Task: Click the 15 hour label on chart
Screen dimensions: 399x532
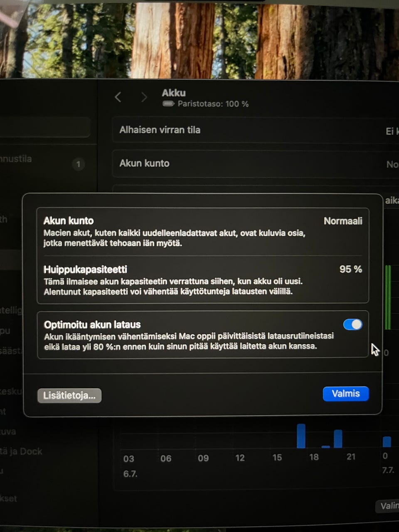Action: (x=277, y=458)
